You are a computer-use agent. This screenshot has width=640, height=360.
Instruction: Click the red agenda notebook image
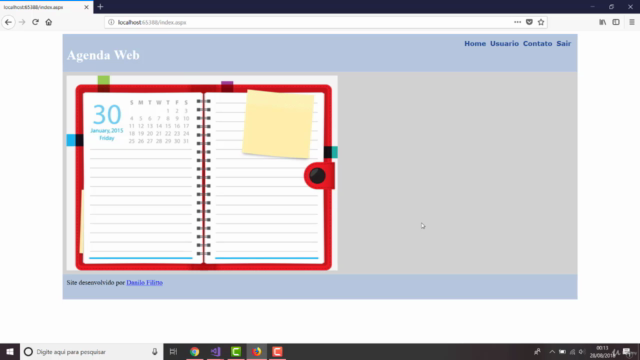pos(202,173)
